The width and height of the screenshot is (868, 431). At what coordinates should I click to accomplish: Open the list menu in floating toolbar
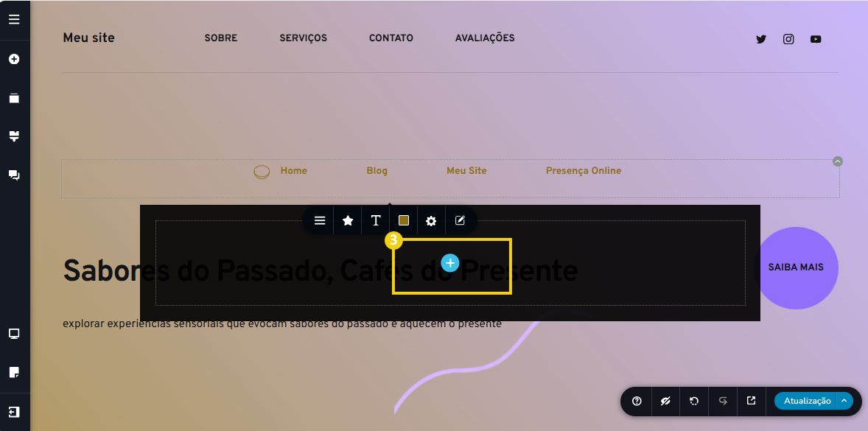coord(320,220)
